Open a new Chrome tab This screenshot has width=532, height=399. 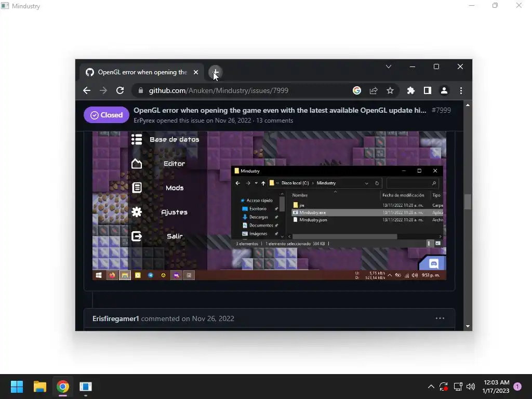pyautogui.click(x=215, y=72)
